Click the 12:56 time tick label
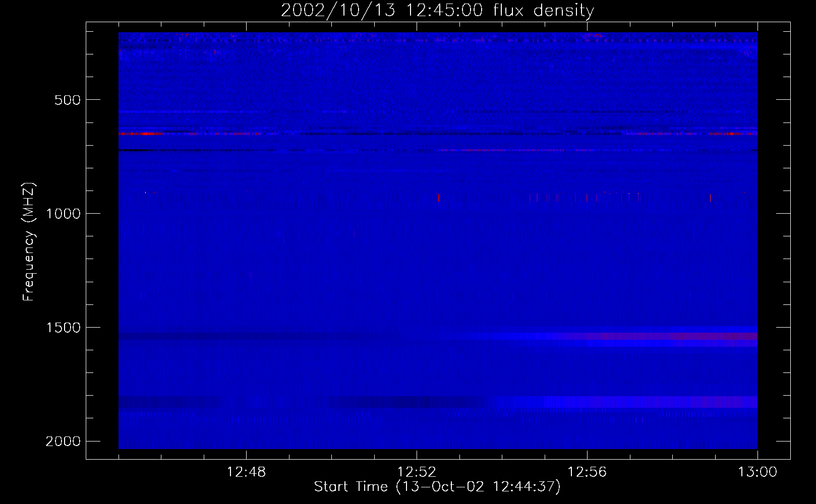 587,472
